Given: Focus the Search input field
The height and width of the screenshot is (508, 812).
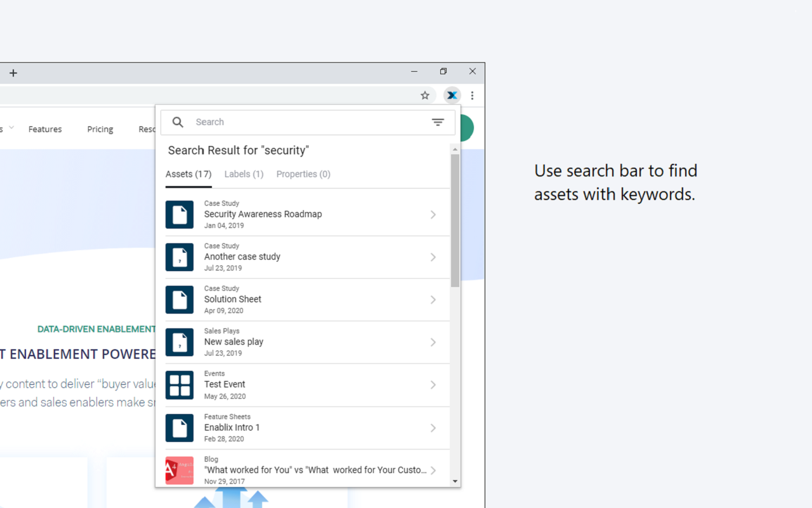Looking at the screenshot, I should tap(308, 123).
